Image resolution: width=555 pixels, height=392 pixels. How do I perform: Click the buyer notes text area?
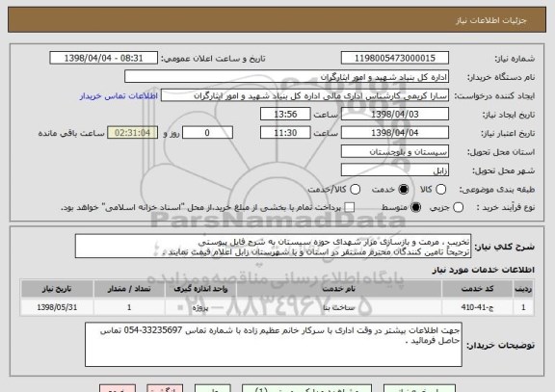click(x=274, y=345)
